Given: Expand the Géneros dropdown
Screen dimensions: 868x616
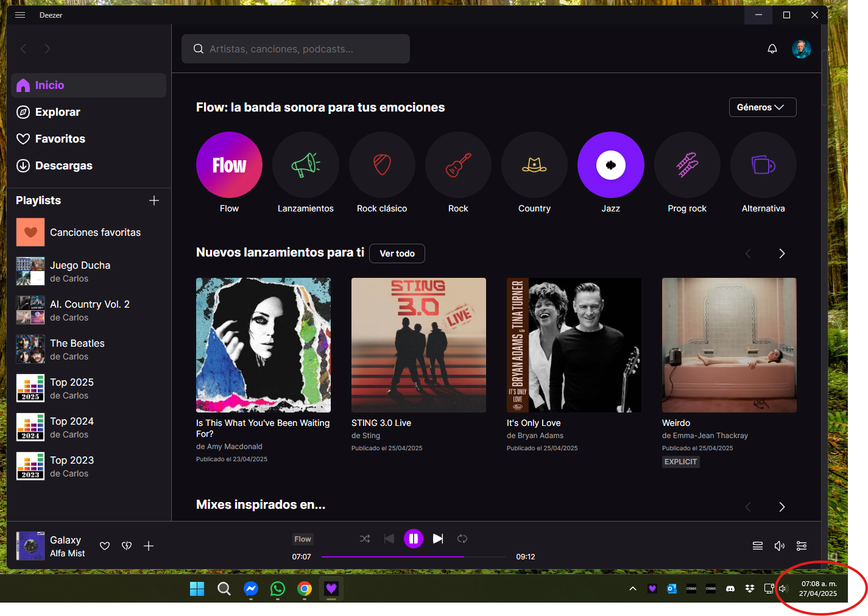Looking at the screenshot, I should tap(763, 107).
